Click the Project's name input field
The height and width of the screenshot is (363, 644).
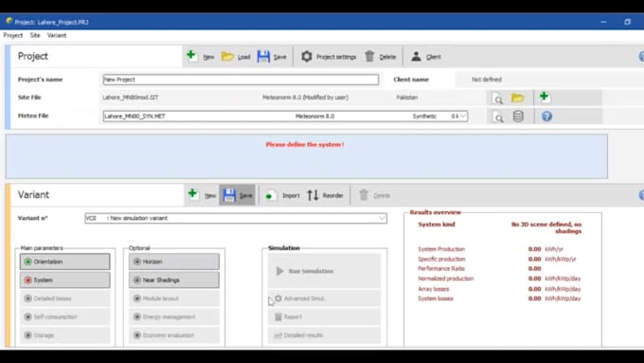point(241,80)
